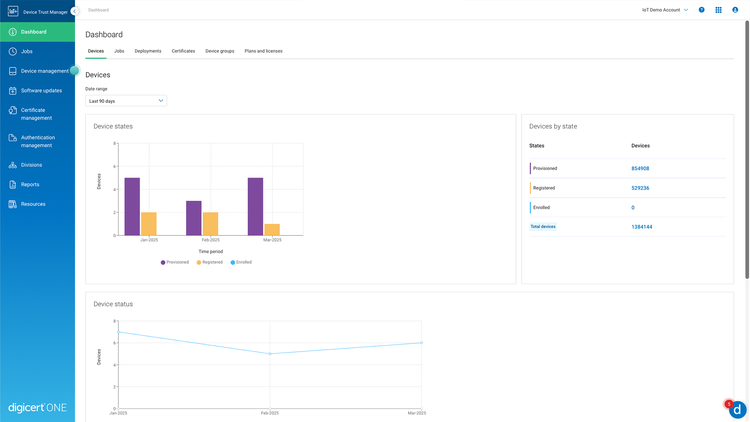Collapse the sidebar with the chevron button

click(x=74, y=11)
